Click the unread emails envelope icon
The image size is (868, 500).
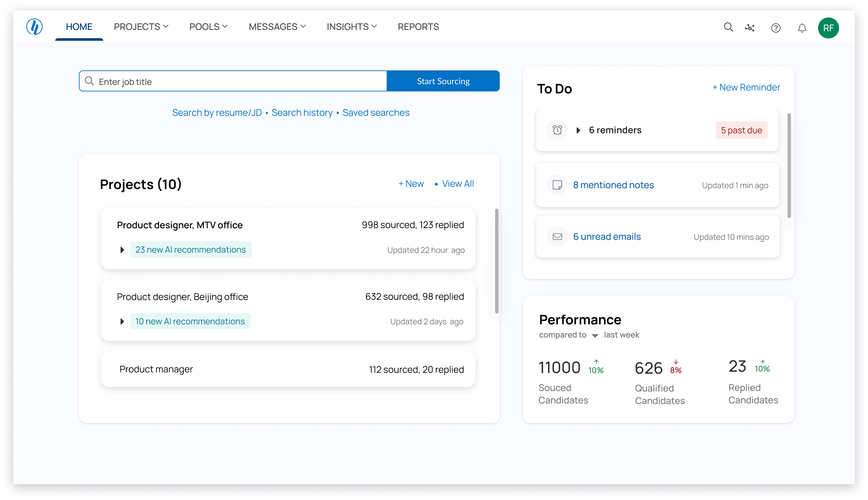tap(557, 237)
